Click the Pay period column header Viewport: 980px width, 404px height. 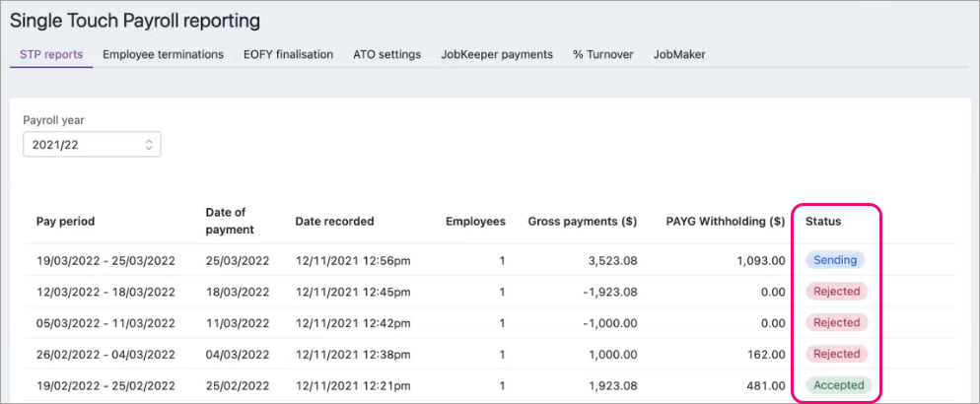(x=65, y=222)
